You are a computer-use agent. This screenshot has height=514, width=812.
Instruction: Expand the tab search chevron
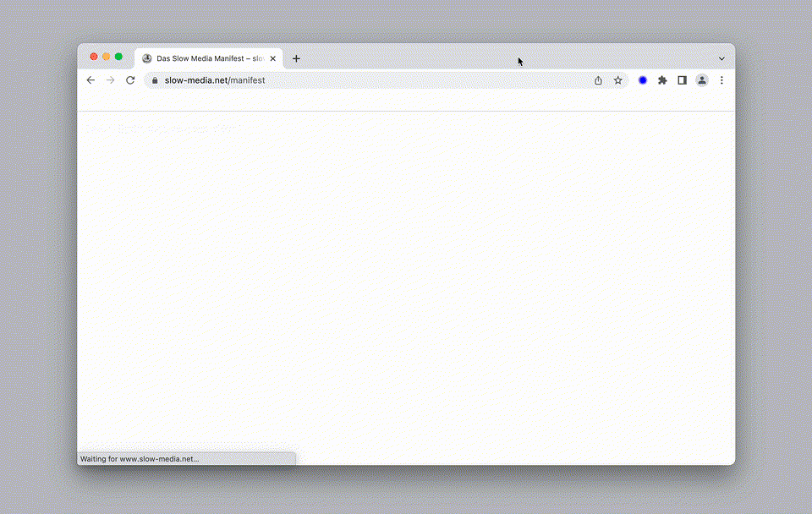point(721,58)
